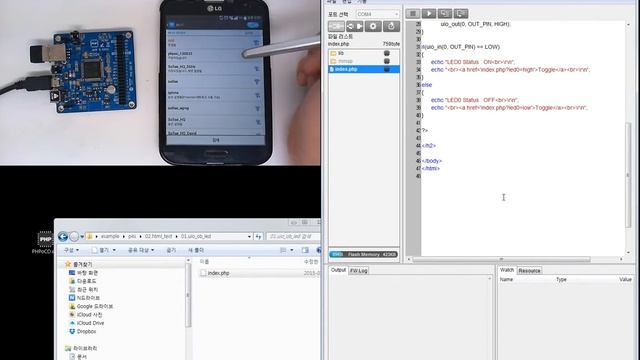Click the uio_out(0, OUT_PIN, HIGH) line
This screenshot has height=360, width=640.
[x=476, y=24]
